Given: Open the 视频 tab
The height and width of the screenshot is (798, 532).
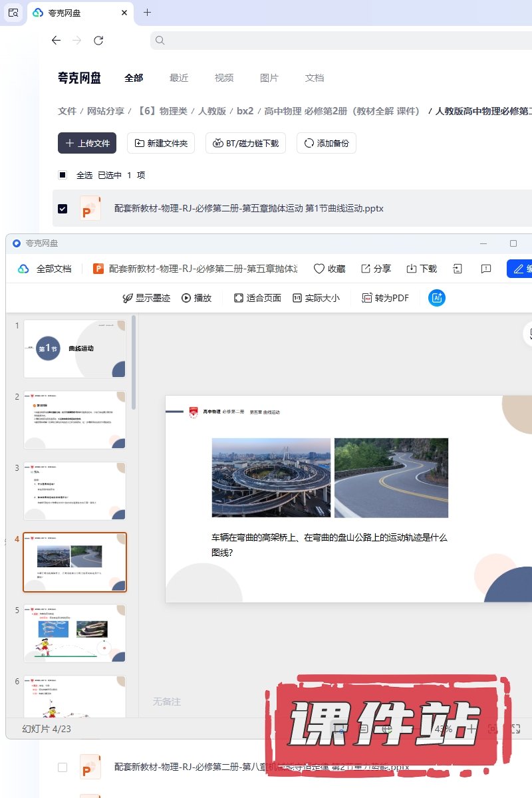Looking at the screenshot, I should [224, 78].
